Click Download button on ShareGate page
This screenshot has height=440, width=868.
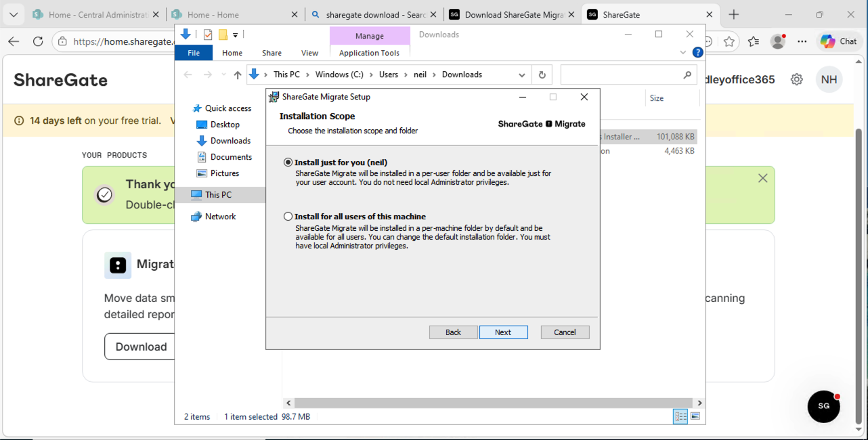coord(141,347)
